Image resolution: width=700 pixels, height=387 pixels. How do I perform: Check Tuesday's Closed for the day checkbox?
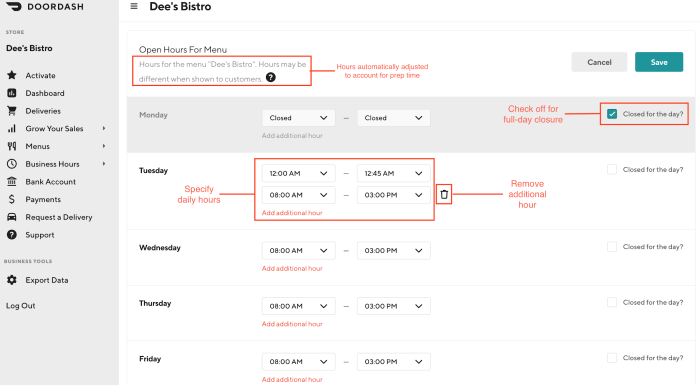612,170
